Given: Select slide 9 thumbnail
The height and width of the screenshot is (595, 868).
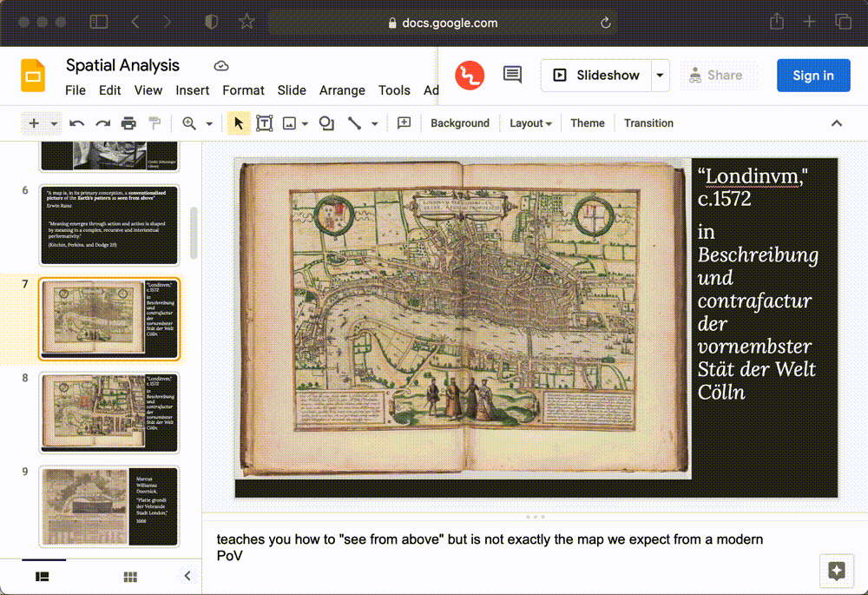Looking at the screenshot, I should (109, 507).
